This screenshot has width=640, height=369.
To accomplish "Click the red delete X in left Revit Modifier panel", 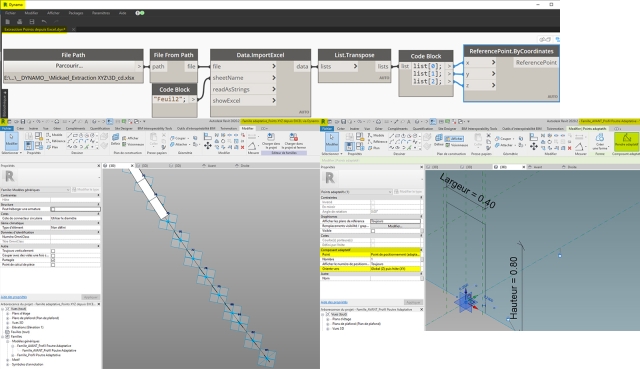I will [x=242, y=147].
